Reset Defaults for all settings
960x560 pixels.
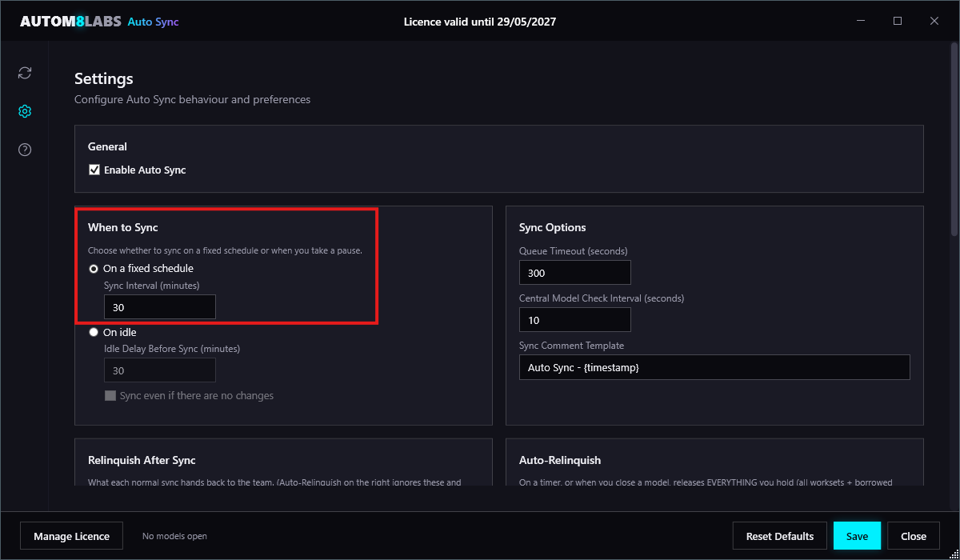[780, 536]
